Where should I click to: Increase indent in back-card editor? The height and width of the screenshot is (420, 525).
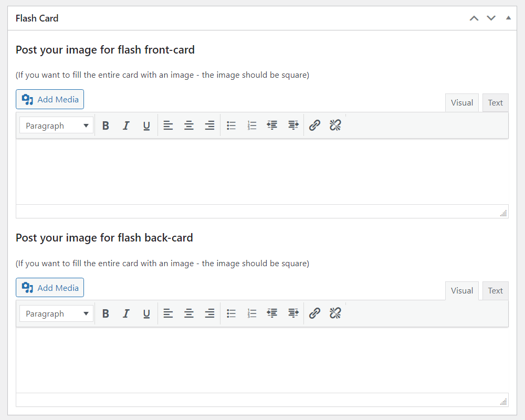(293, 313)
